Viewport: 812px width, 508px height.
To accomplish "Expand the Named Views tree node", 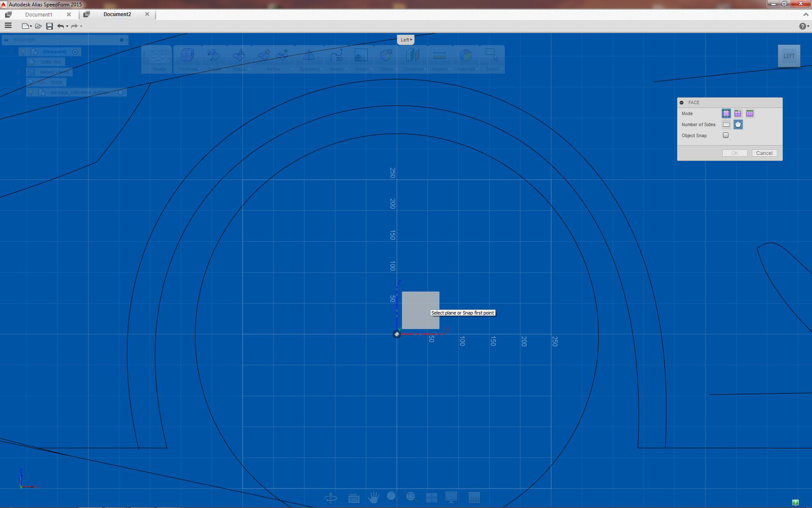I will 19,72.
